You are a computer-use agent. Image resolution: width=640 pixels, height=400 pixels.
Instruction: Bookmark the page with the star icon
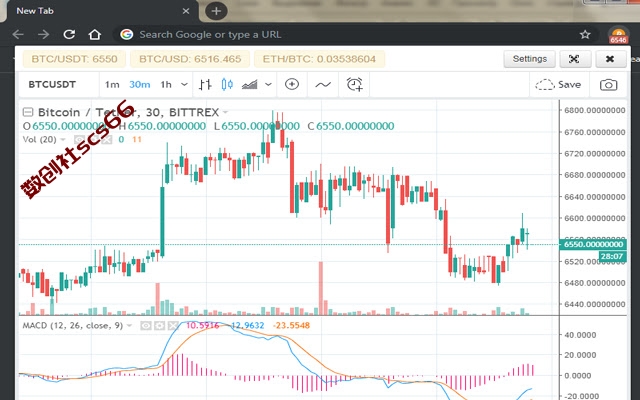tap(585, 35)
